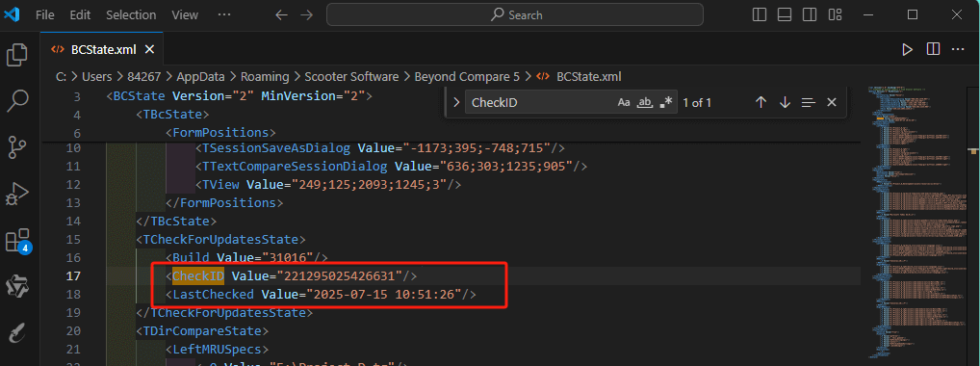Image resolution: width=980 pixels, height=366 pixels.
Task: Click the value "221295025426631"
Action: [x=340, y=275]
